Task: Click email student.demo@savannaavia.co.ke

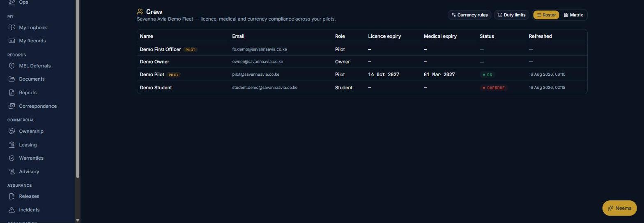Action: click(x=265, y=88)
